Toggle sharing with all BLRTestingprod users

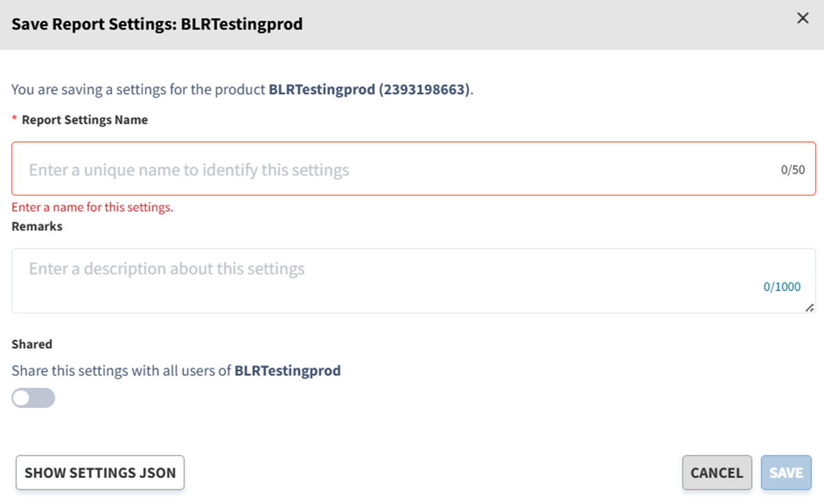33,398
